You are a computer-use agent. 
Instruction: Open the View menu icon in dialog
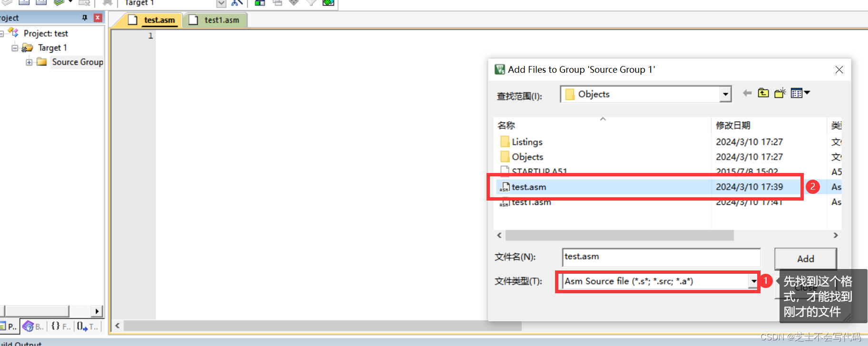[797, 93]
